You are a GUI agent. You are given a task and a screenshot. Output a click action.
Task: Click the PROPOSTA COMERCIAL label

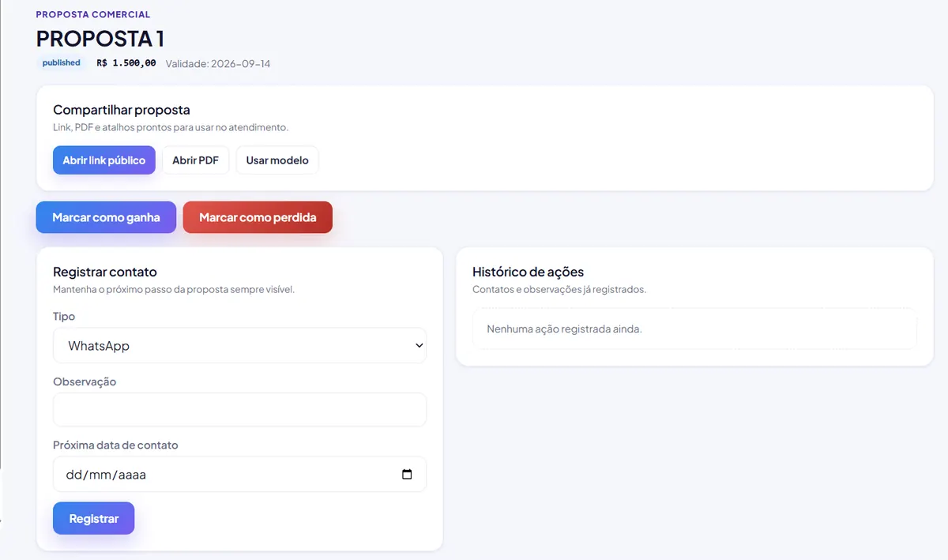click(x=93, y=14)
